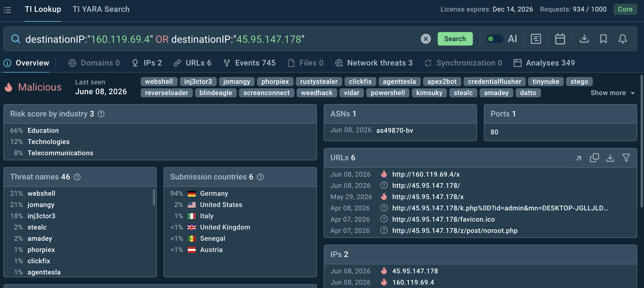Subscribe with the bell notification icon
Image resolution: width=644 pixels, height=288 pixels.
coord(623,39)
